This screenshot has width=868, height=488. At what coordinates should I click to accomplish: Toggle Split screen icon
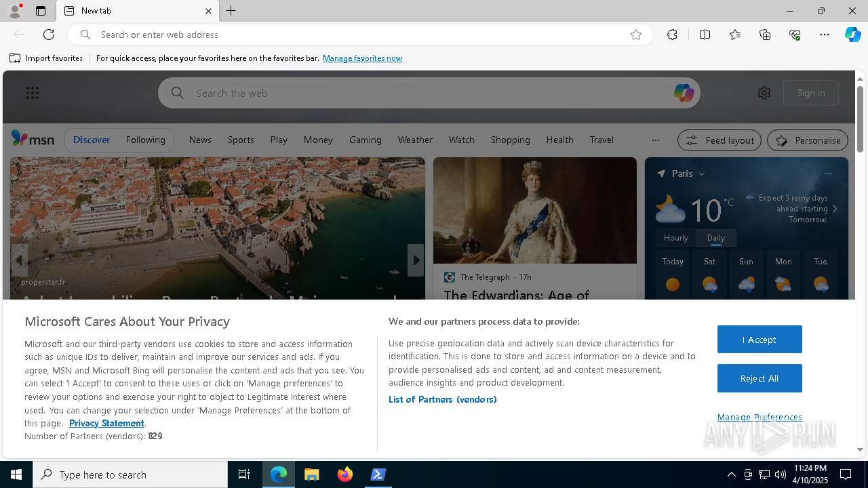(705, 35)
